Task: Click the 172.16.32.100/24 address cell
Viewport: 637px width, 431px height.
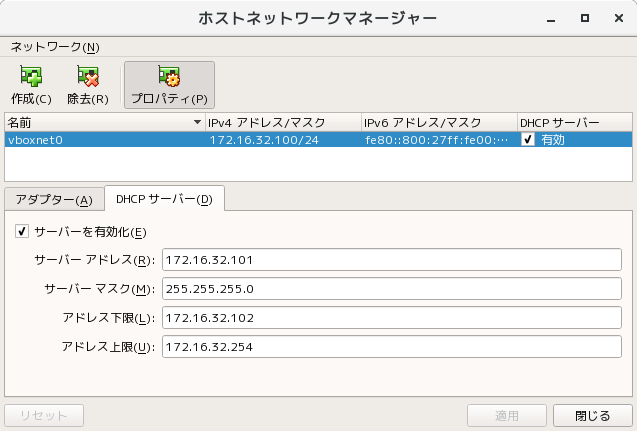Action: pyautogui.click(x=264, y=140)
